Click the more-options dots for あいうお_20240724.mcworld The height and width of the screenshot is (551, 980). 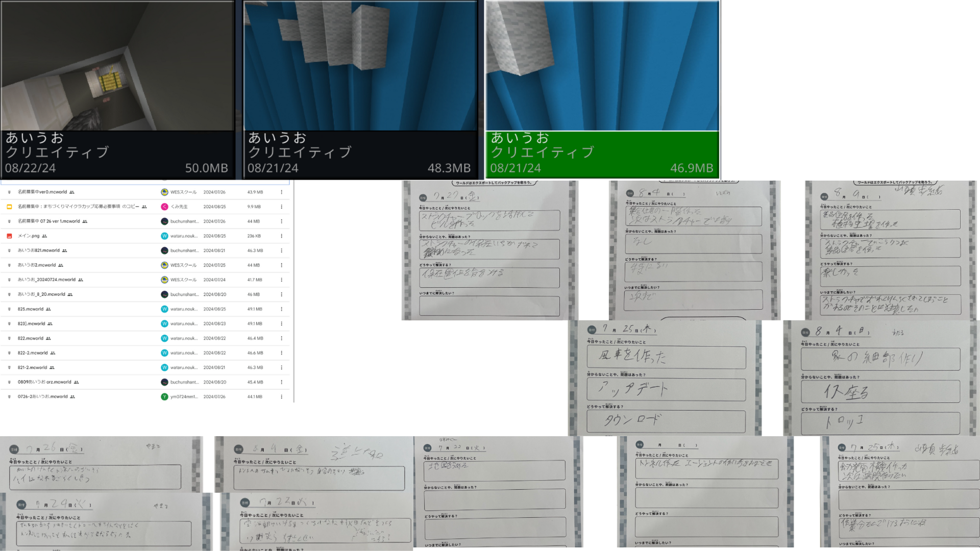click(x=281, y=280)
